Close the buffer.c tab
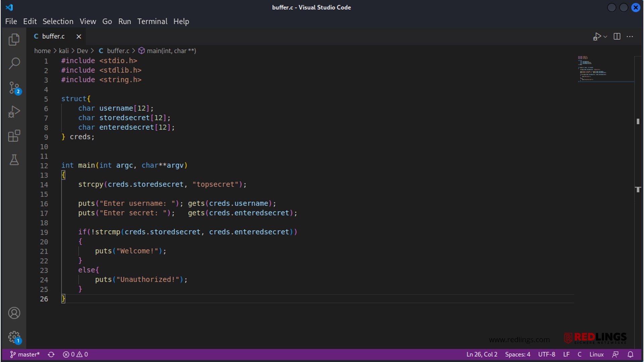The image size is (644, 362). coord(79,37)
